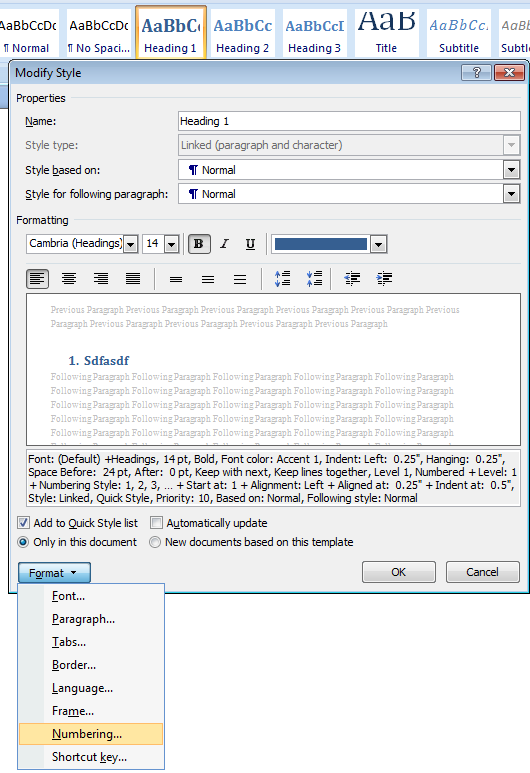530x773 pixels.
Task: Apply the Title style from gallery
Action: [x=387, y=34]
